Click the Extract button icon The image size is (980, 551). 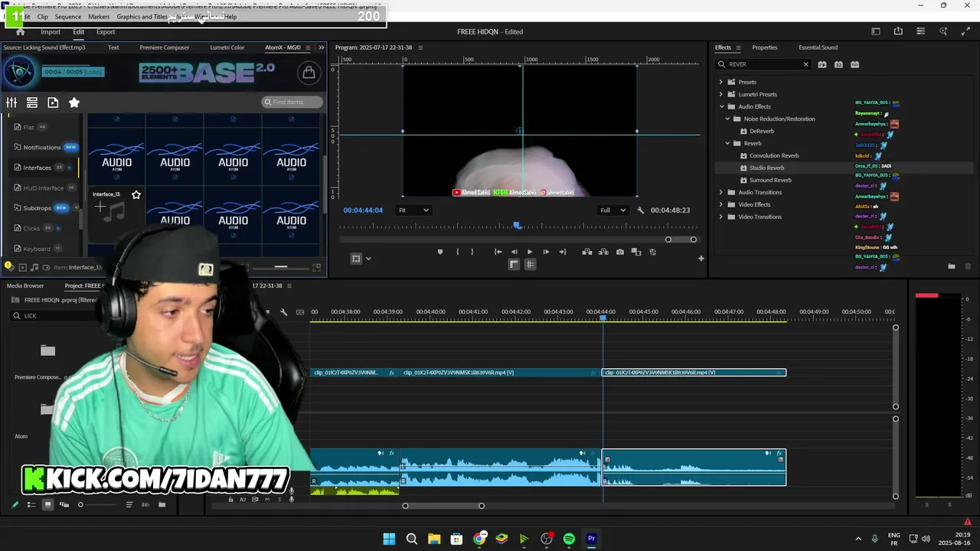[603, 252]
